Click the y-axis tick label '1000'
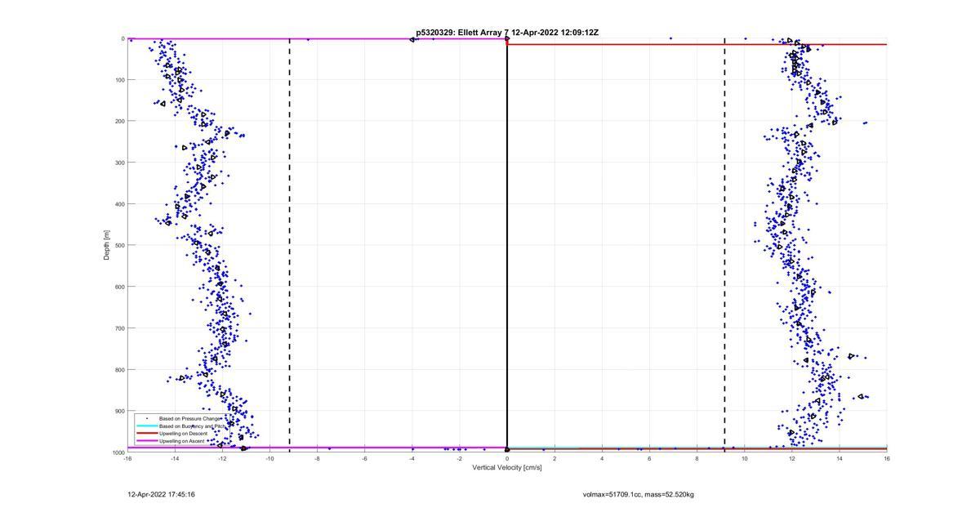Image resolution: width=980 pixels, height=508 pixels. click(x=117, y=452)
